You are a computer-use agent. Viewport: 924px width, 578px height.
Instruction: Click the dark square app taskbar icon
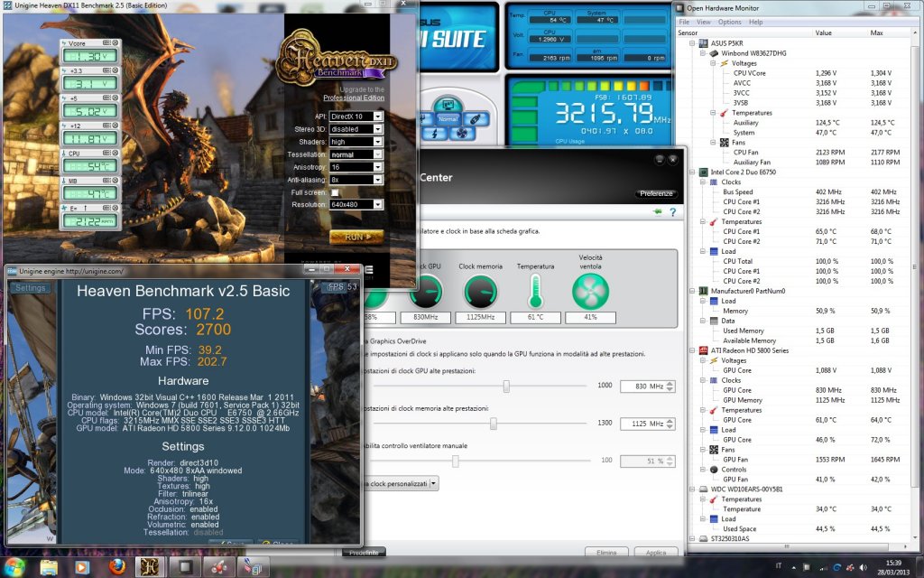pyautogui.click(x=185, y=567)
